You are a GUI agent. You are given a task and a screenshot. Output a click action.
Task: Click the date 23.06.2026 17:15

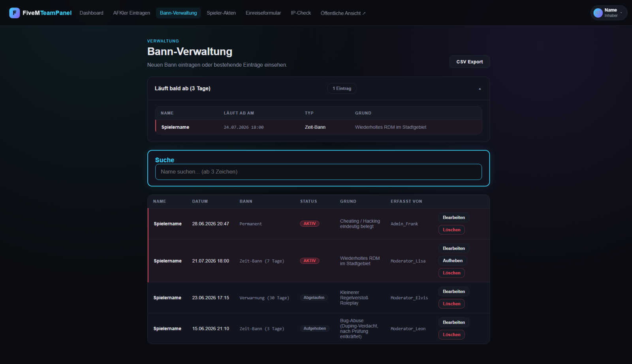(211, 298)
